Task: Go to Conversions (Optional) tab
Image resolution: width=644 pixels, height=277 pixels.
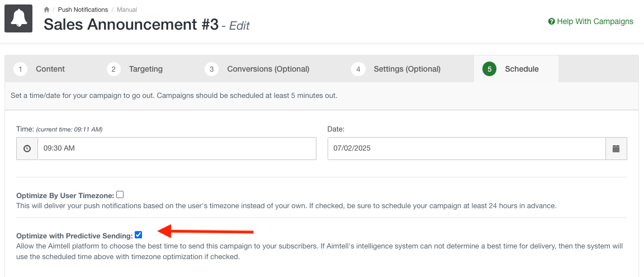Action: [268, 69]
